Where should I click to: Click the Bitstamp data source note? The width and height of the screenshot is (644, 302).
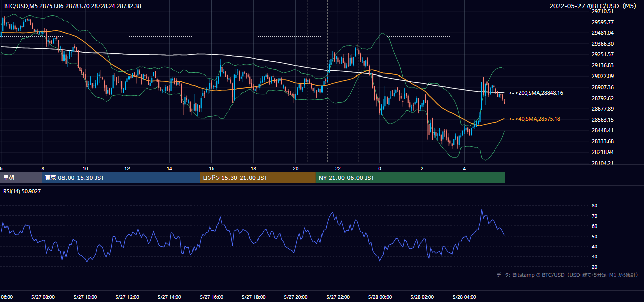[x=567, y=275]
